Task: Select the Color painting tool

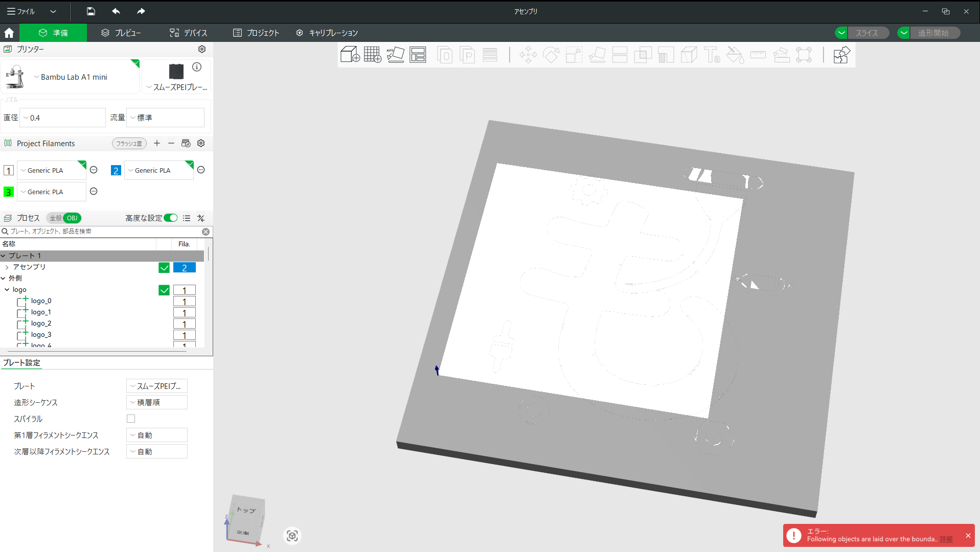Action: click(735, 55)
